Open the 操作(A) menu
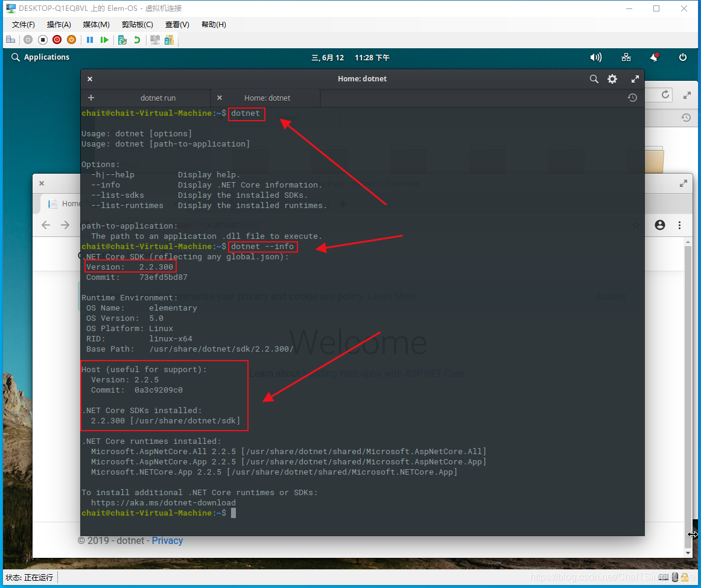The image size is (701, 588). tap(59, 25)
